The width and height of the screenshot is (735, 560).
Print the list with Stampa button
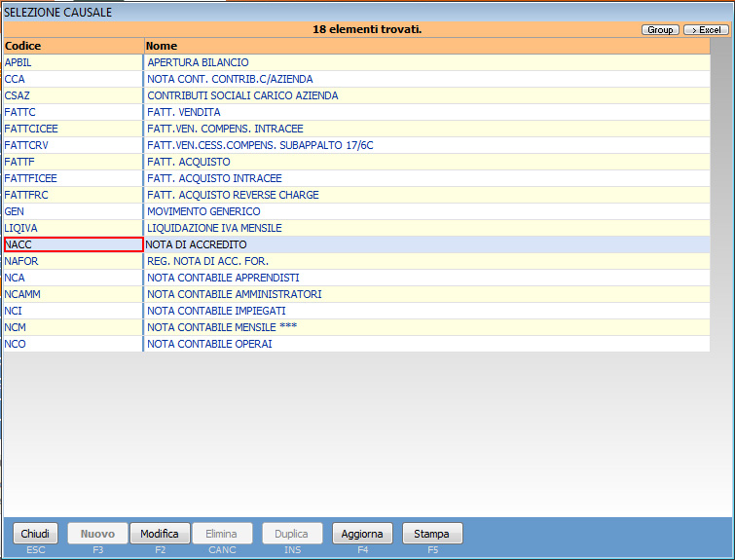[431, 534]
